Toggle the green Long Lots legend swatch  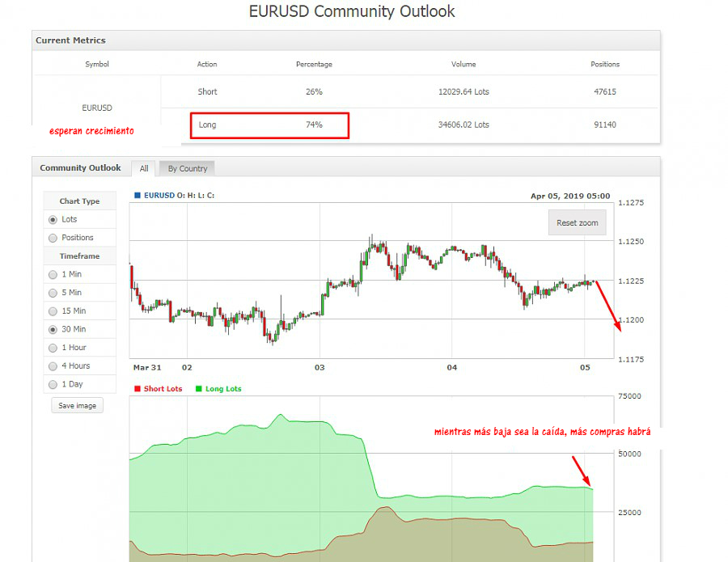199,389
